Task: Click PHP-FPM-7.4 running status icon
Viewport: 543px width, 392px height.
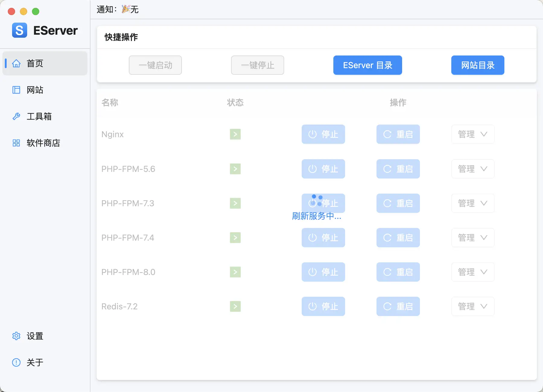Action: point(235,238)
